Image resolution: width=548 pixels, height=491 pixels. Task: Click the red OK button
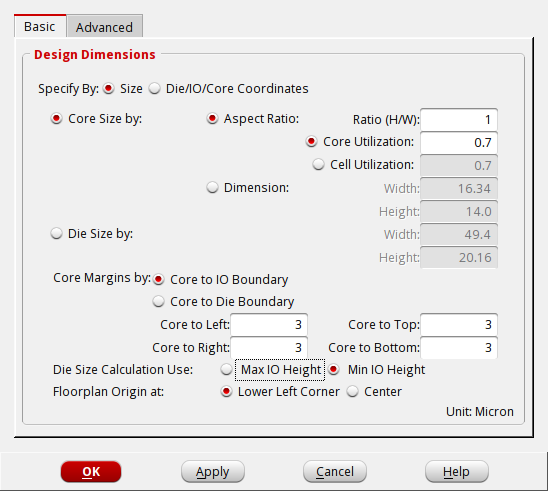[91, 472]
